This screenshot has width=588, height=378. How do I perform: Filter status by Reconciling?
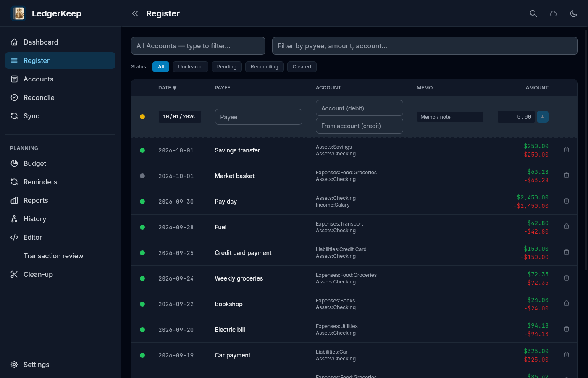point(265,67)
